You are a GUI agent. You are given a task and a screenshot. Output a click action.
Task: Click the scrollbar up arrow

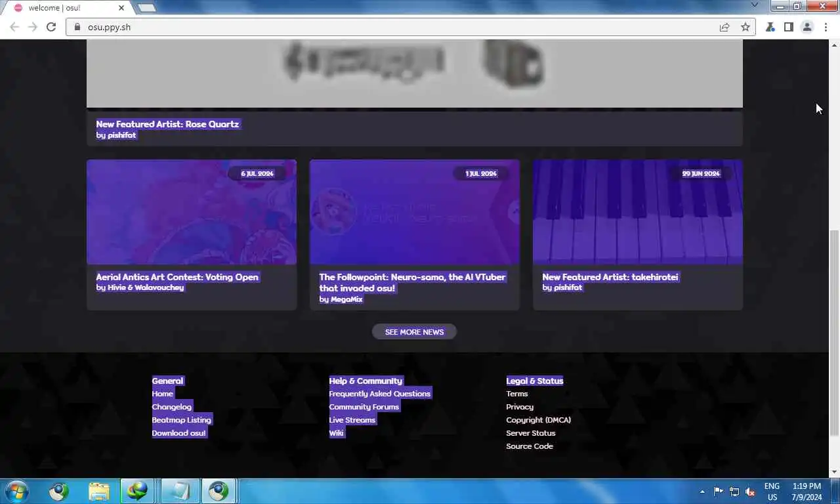(834, 45)
